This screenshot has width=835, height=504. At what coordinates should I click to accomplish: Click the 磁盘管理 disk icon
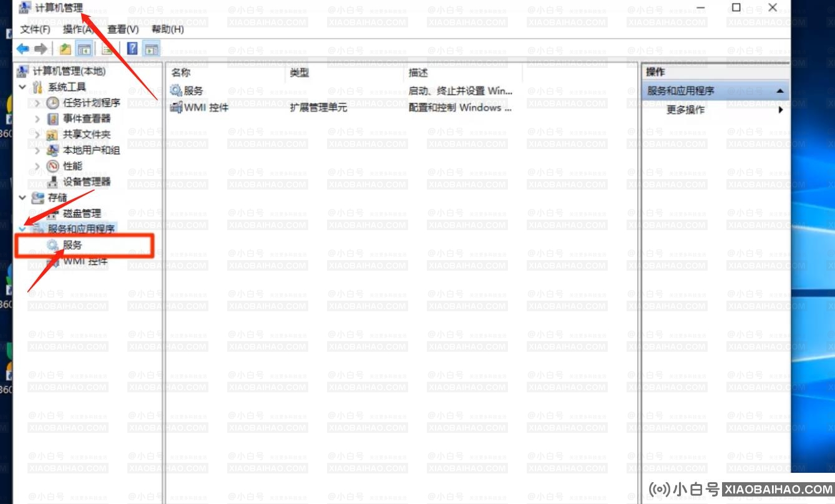tap(53, 213)
